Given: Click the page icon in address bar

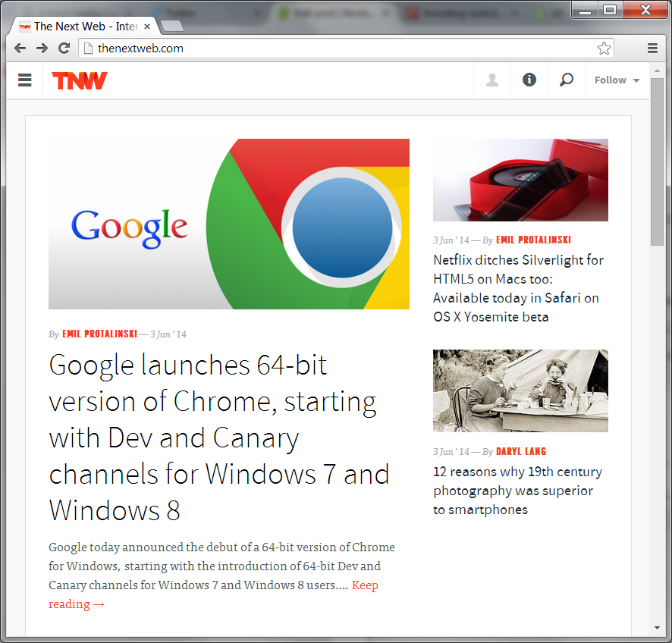Looking at the screenshot, I should point(88,48).
